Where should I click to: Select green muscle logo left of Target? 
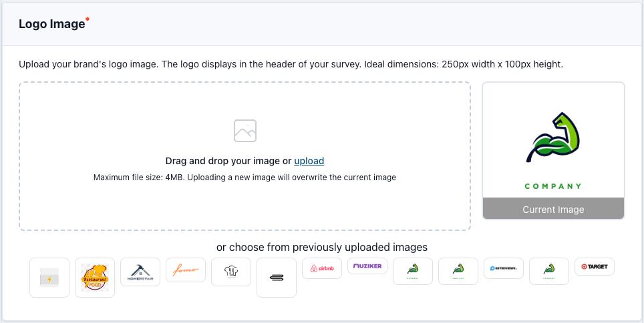[x=549, y=271]
